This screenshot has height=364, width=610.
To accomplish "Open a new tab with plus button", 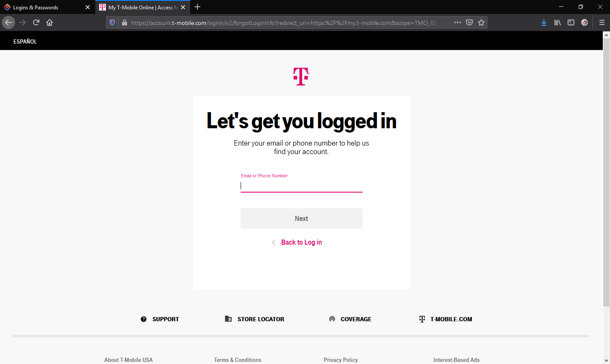I will pyautogui.click(x=197, y=7).
